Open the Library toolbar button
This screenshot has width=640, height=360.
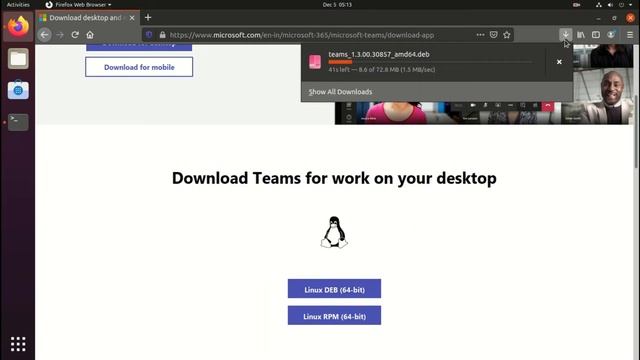click(581, 35)
